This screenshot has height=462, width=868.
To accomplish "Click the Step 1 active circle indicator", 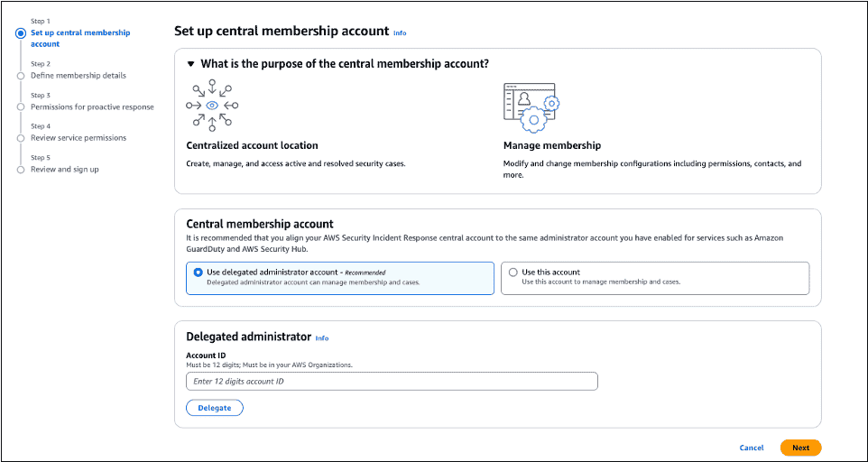I will coord(21,33).
